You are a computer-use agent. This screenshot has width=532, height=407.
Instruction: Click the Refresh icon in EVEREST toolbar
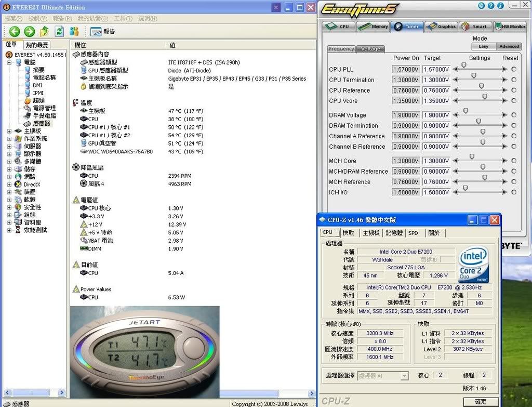pyautogui.click(x=59, y=32)
